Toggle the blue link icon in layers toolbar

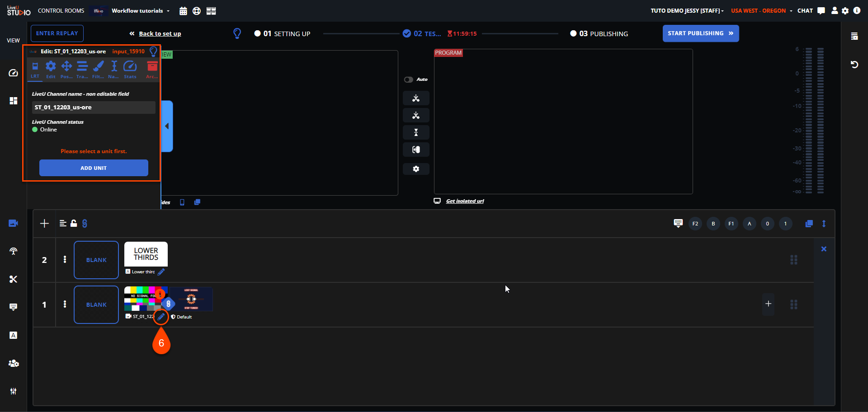point(85,223)
